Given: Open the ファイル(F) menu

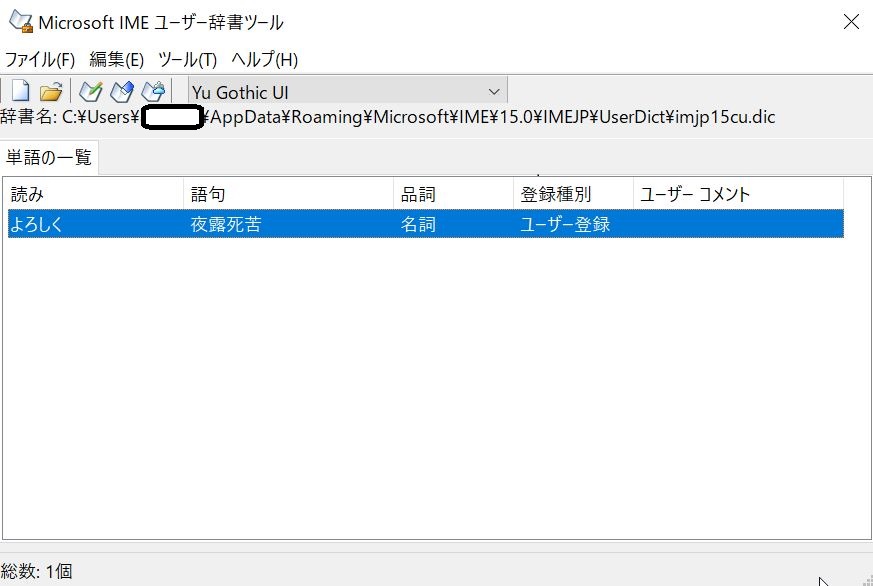Looking at the screenshot, I should click(40, 59).
